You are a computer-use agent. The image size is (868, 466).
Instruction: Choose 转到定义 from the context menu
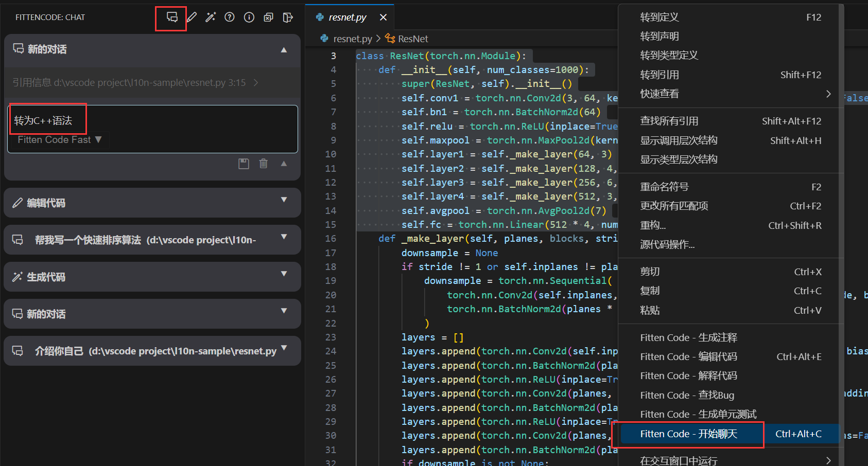tap(659, 17)
